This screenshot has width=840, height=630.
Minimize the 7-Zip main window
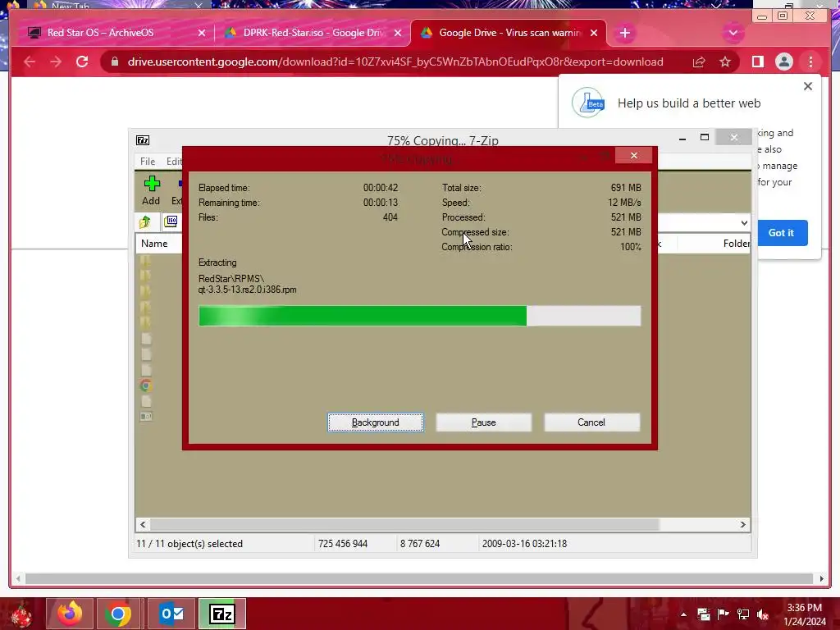(x=682, y=138)
